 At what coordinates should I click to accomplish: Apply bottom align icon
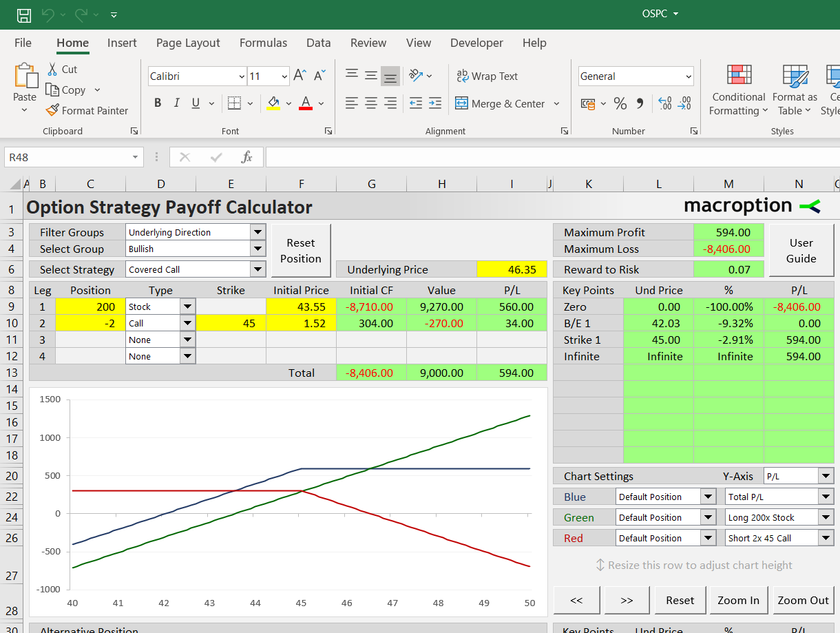pyautogui.click(x=390, y=76)
